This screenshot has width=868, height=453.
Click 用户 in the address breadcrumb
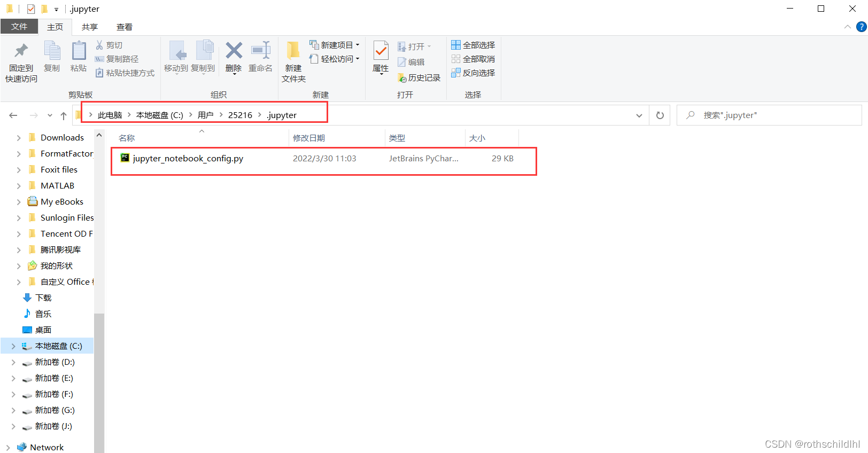[x=205, y=115]
